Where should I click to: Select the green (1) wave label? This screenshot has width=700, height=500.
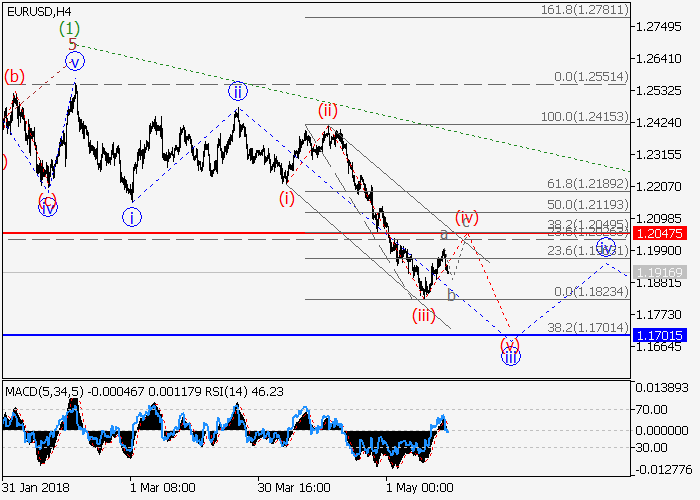point(68,27)
